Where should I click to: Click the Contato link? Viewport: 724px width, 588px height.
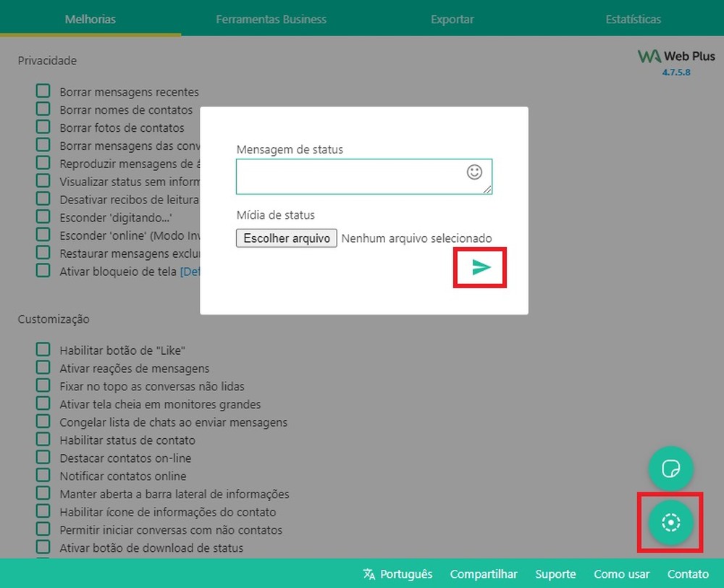click(x=688, y=574)
